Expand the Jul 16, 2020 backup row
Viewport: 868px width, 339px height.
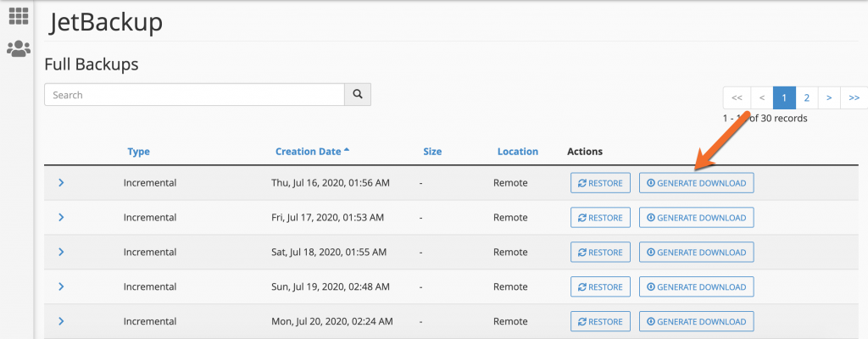coord(61,183)
